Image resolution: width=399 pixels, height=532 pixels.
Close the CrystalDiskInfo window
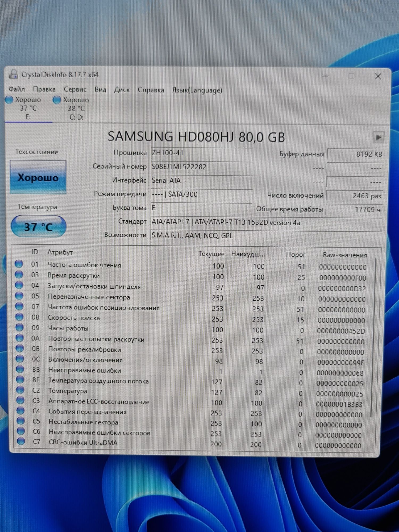378,77
